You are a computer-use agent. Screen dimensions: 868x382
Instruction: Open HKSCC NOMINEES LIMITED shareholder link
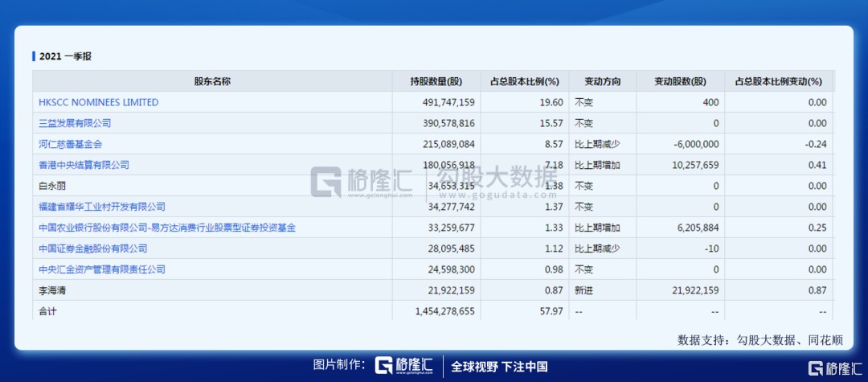point(99,102)
